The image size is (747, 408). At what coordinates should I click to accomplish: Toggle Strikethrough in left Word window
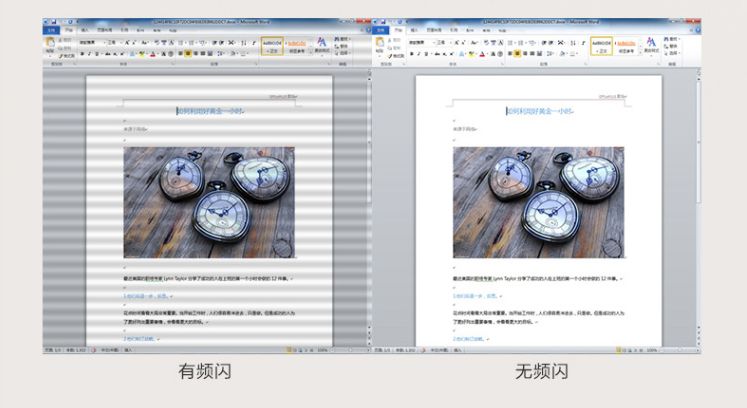click(x=108, y=54)
